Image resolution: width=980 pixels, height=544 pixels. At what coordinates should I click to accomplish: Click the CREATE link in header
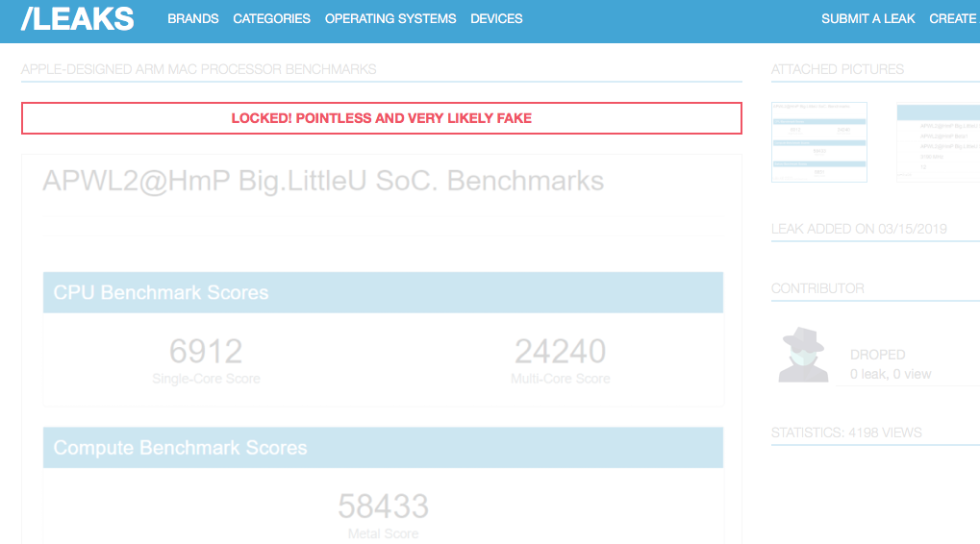[x=954, y=18]
